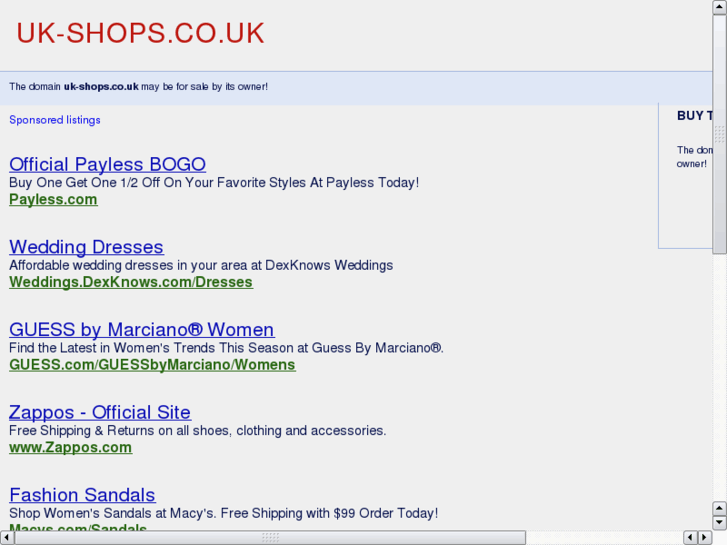
Task: Click the vertical scrollbar up arrow
Action: 720,7
